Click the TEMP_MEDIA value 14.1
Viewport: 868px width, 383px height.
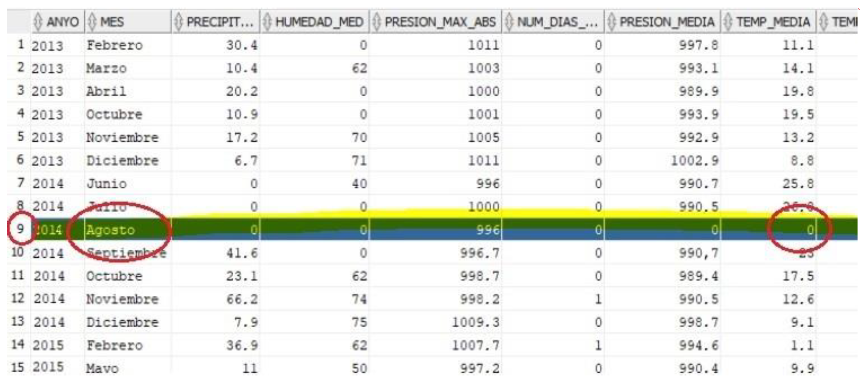[798, 68]
